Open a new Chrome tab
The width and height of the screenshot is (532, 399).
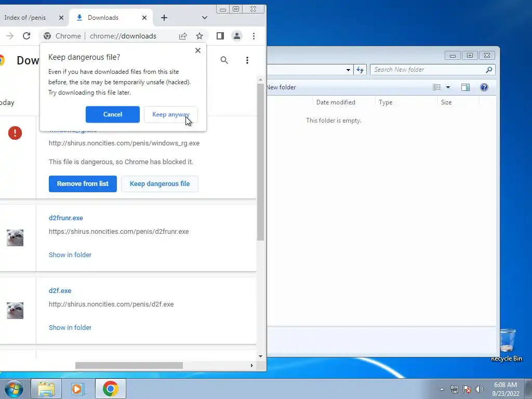coord(164,18)
